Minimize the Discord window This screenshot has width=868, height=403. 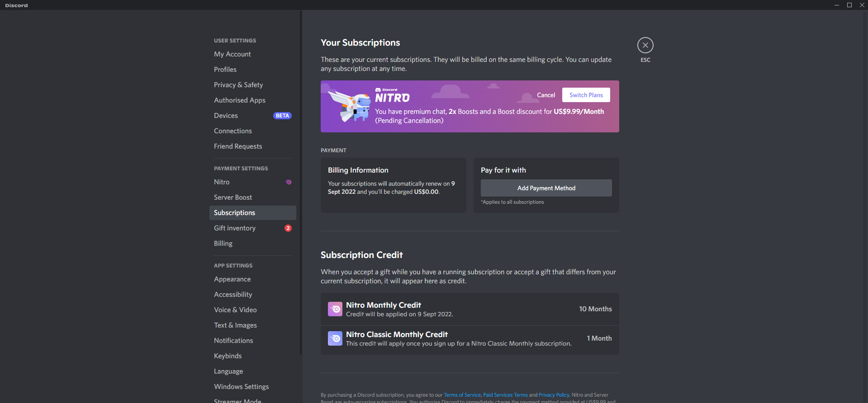pos(837,5)
